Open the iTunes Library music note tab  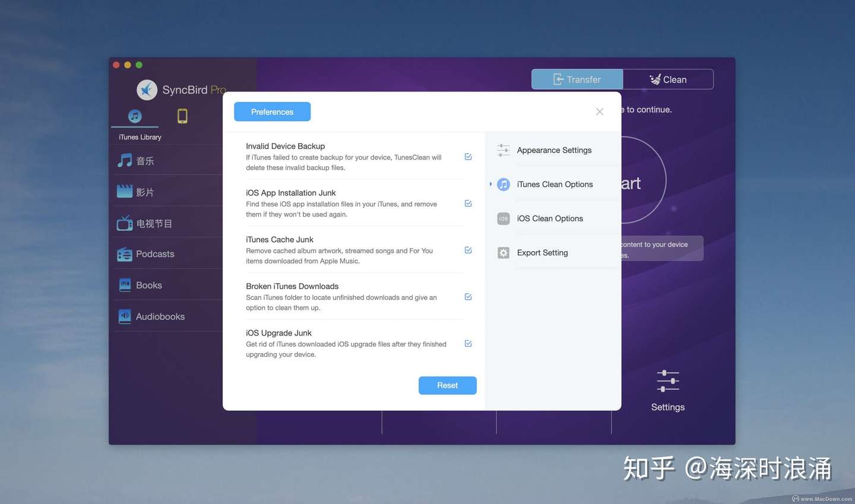pyautogui.click(x=135, y=116)
